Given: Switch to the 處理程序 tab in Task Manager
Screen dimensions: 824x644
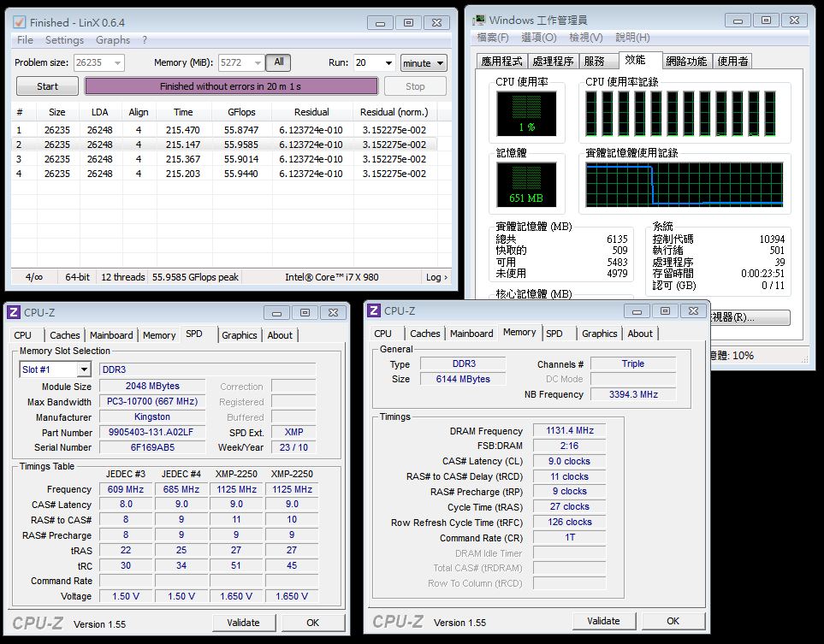Looking at the screenshot, I should [553, 61].
